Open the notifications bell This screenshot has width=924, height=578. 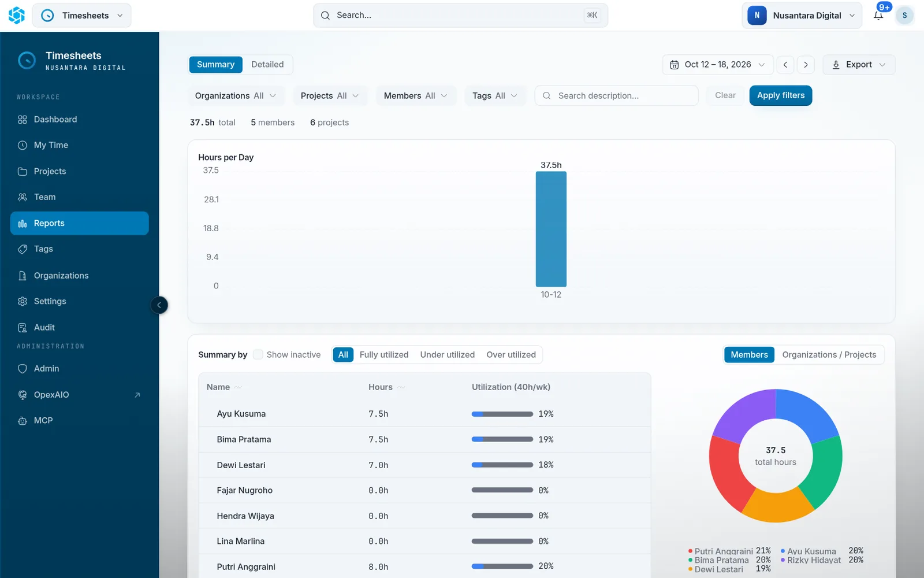pos(878,16)
